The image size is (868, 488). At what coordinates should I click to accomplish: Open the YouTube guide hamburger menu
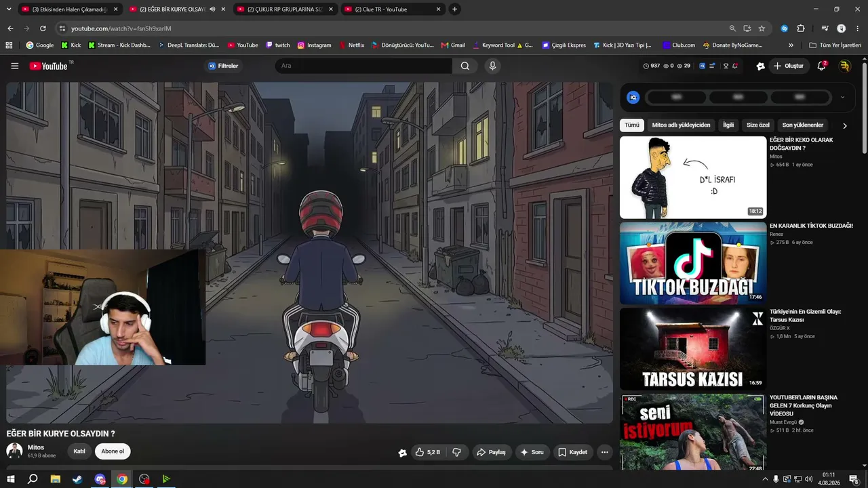[x=14, y=66]
